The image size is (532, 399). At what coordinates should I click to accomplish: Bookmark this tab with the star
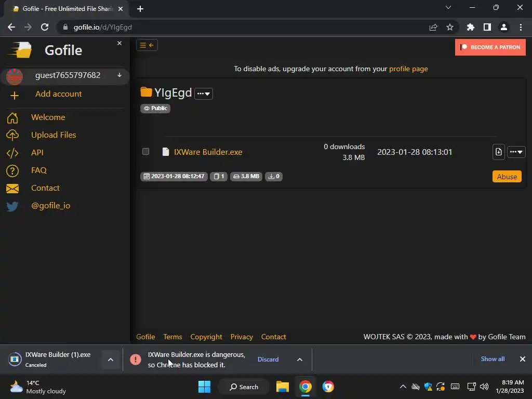tap(450, 27)
